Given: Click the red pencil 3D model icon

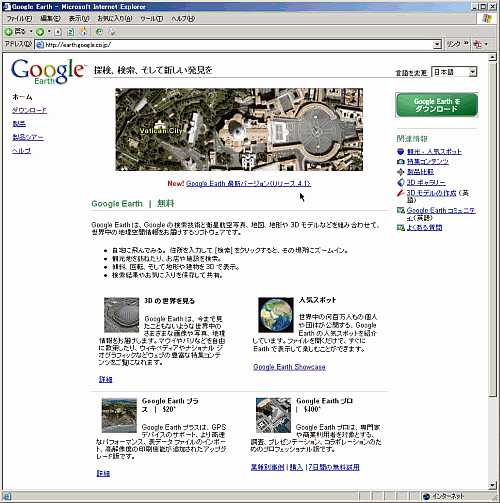Looking at the screenshot, I should (400, 193).
